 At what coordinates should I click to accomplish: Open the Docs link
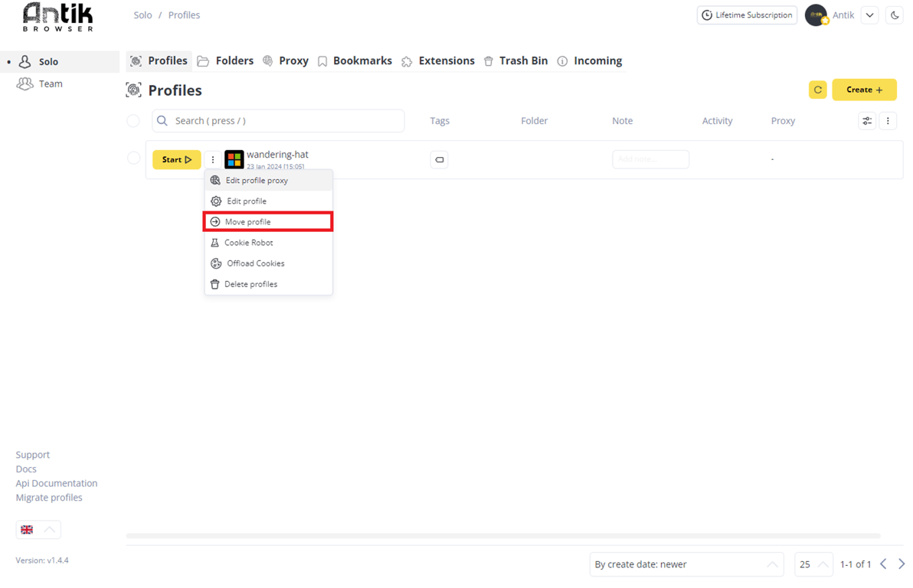[26, 469]
